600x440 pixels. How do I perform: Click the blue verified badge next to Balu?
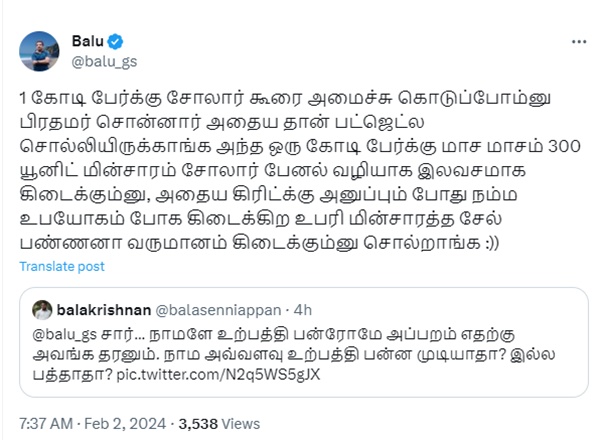(116, 40)
